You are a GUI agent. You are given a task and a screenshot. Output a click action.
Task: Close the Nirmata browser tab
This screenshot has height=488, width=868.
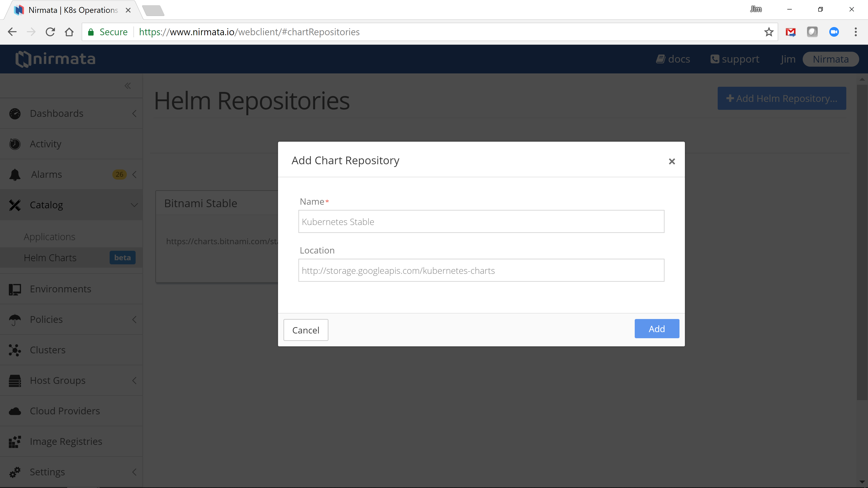tap(128, 10)
